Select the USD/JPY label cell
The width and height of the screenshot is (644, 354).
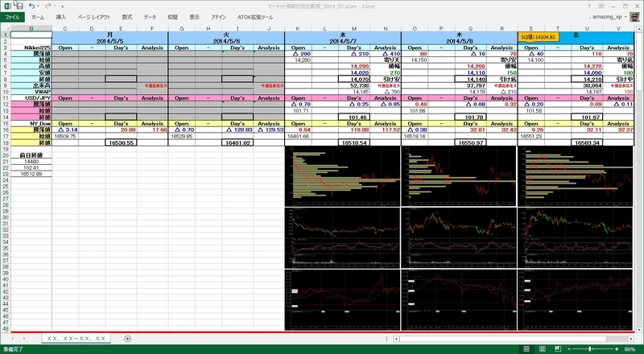(x=31, y=98)
